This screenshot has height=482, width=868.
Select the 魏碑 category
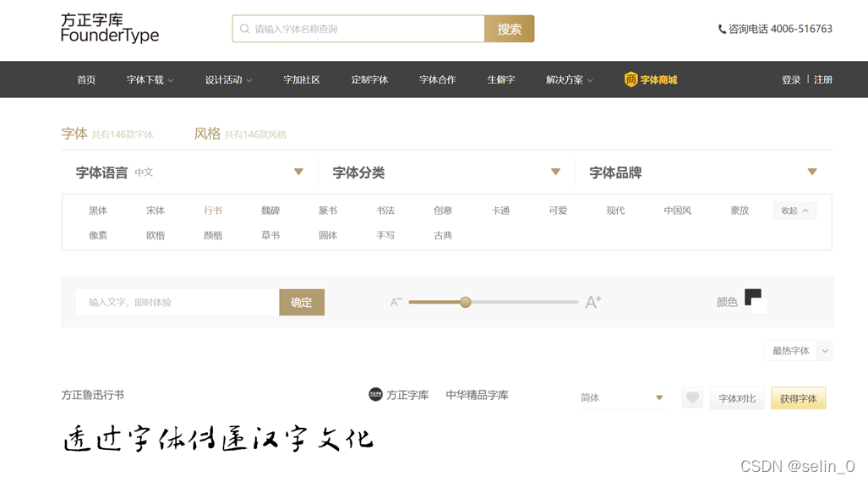click(x=270, y=211)
